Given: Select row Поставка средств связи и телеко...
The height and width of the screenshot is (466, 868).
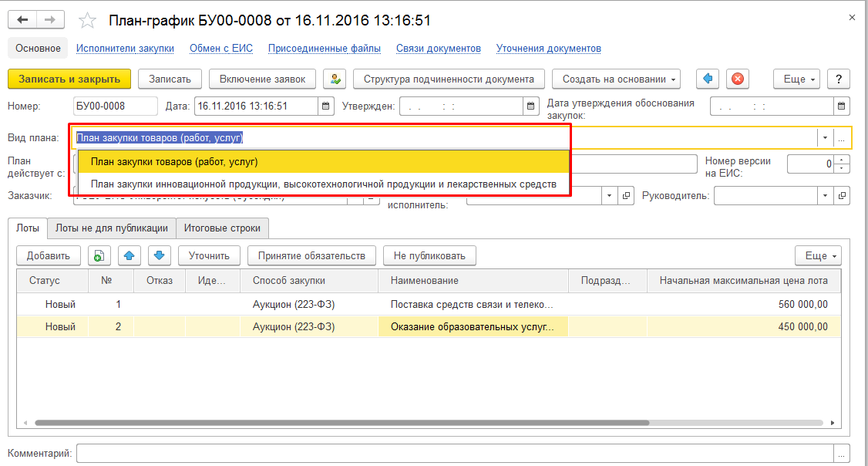Looking at the screenshot, I should pos(429,304).
